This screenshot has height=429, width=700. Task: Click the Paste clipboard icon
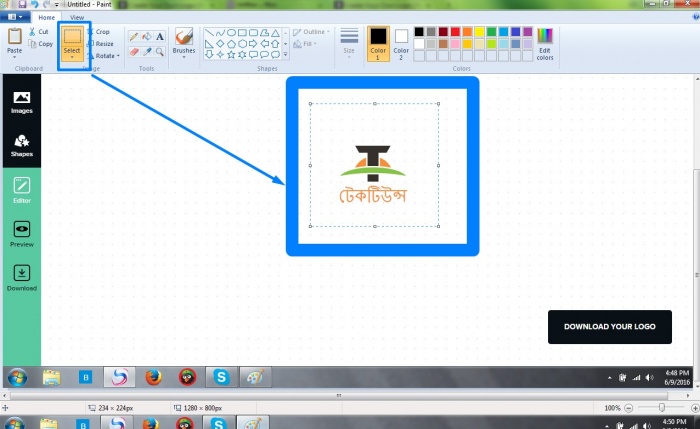pos(14,37)
